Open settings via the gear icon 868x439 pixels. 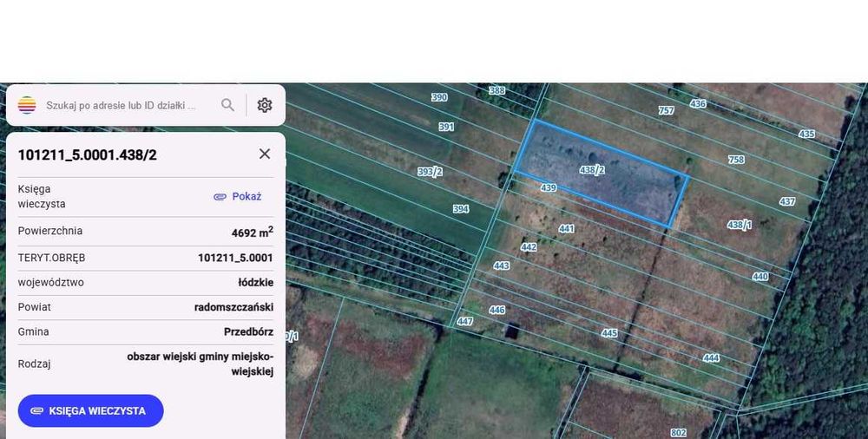tap(265, 105)
